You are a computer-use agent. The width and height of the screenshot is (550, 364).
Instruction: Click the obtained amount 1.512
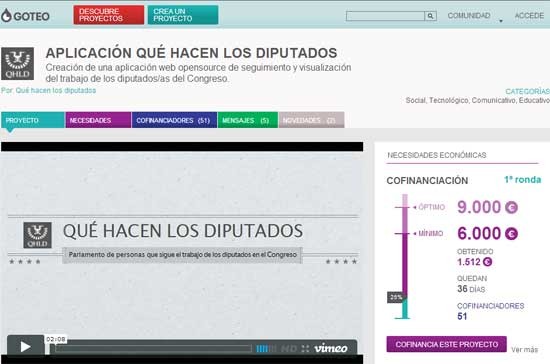click(469, 262)
